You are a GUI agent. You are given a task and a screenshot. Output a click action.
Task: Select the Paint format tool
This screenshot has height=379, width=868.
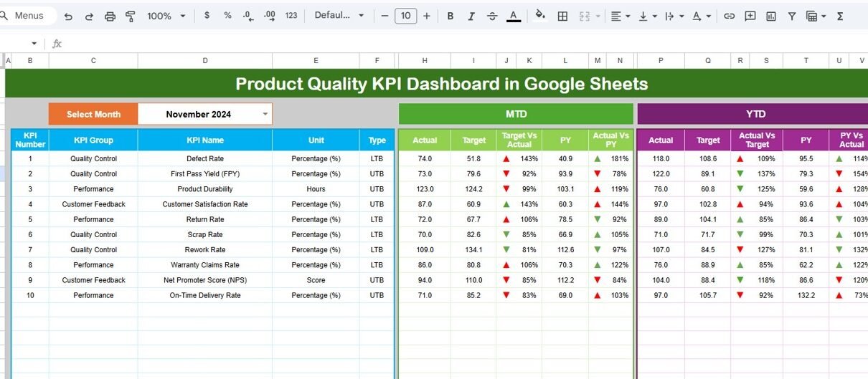coord(131,16)
